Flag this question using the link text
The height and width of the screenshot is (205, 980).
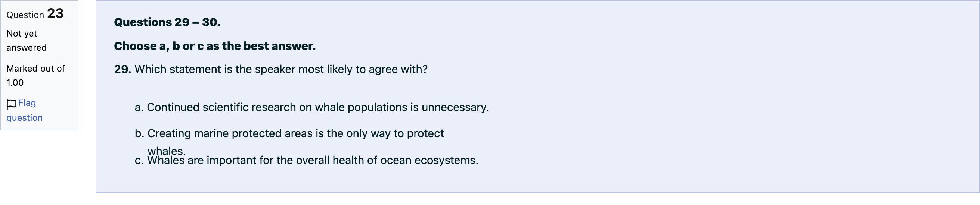pyautogui.click(x=24, y=110)
